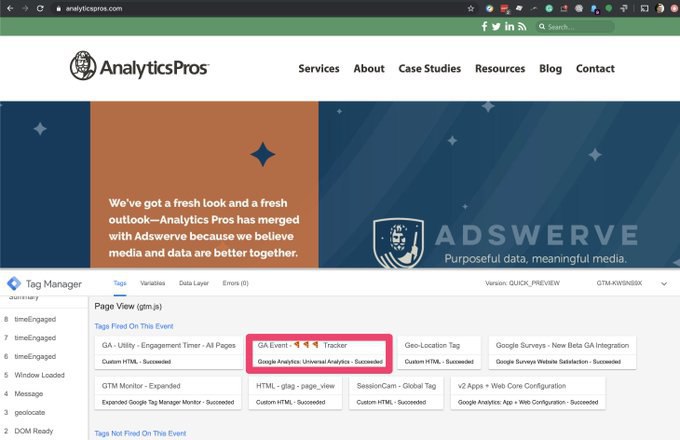Click the Adswerve shield logo in banner
The width and height of the screenshot is (680, 440).
click(x=398, y=244)
